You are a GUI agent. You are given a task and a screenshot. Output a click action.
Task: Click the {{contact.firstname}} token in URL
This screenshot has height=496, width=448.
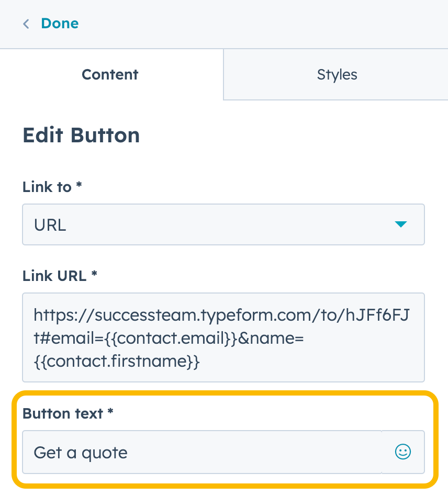point(116,362)
